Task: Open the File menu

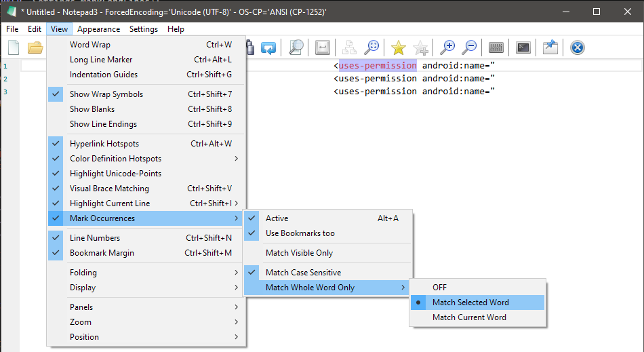Action: pyautogui.click(x=12, y=29)
